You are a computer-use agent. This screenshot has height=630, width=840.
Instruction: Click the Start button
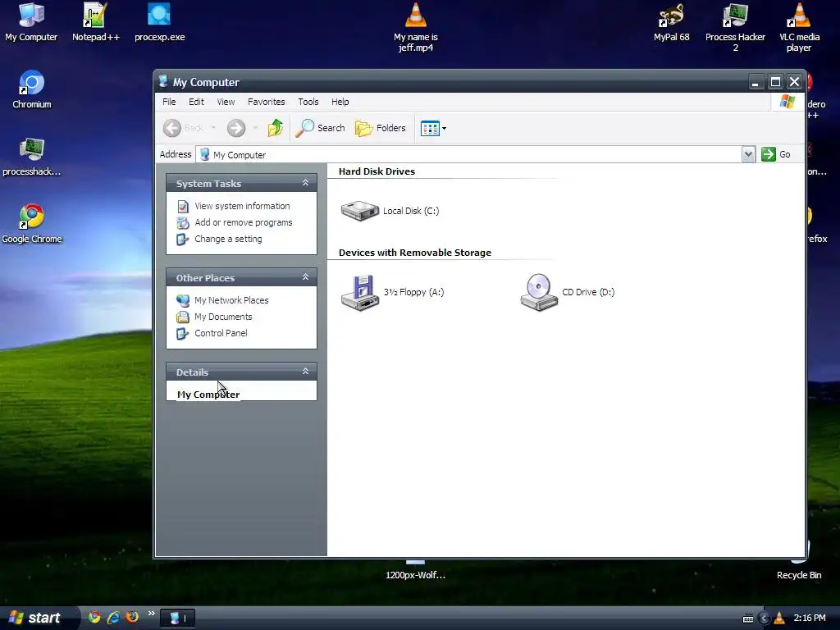point(38,618)
